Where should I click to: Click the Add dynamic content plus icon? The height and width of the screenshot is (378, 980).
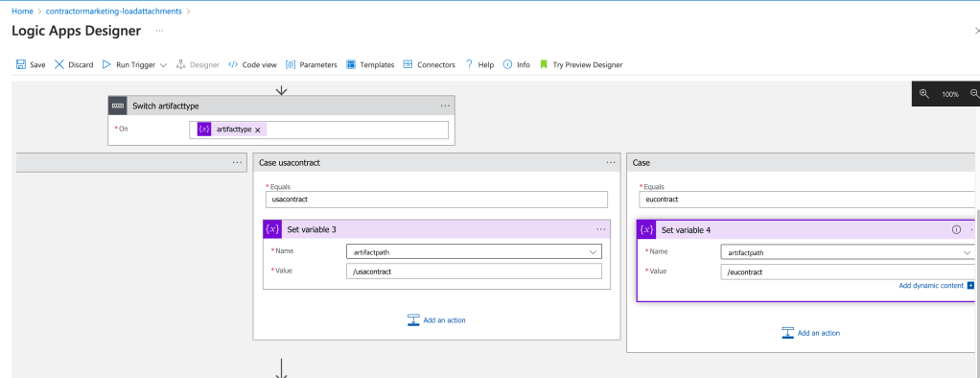coord(970,285)
